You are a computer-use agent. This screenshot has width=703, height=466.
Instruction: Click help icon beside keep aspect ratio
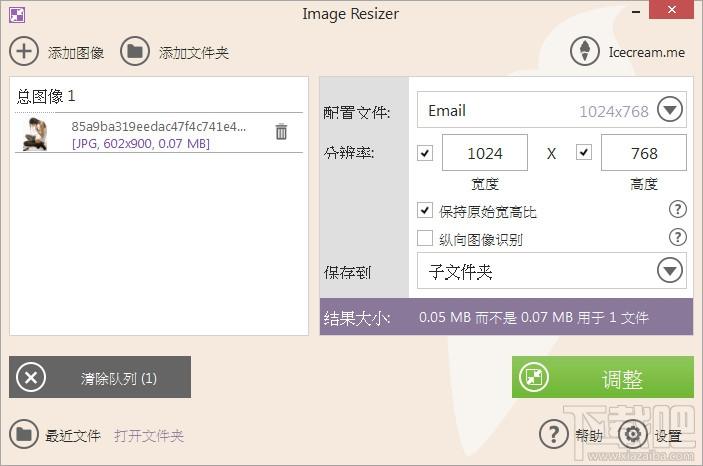click(677, 209)
